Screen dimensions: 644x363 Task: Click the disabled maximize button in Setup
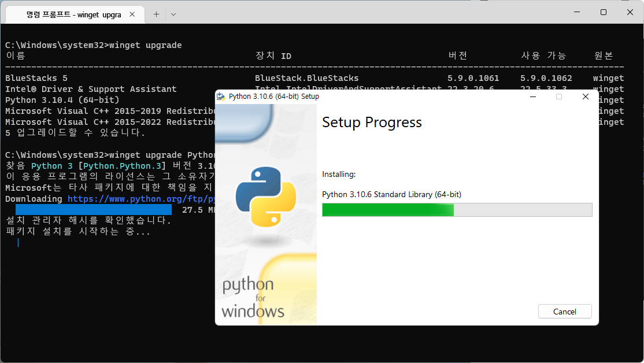pyautogui.click(x=558, y=97)
